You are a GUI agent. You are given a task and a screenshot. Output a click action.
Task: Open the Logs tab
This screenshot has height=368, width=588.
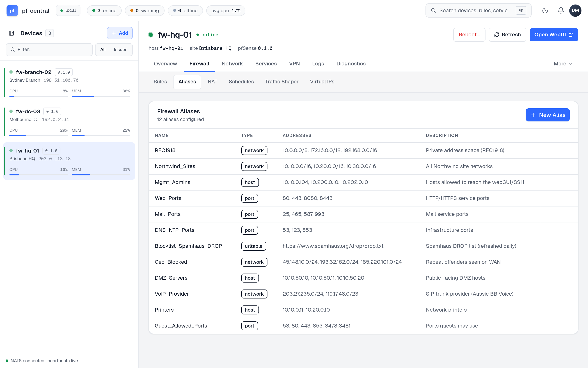pos(318,64)
